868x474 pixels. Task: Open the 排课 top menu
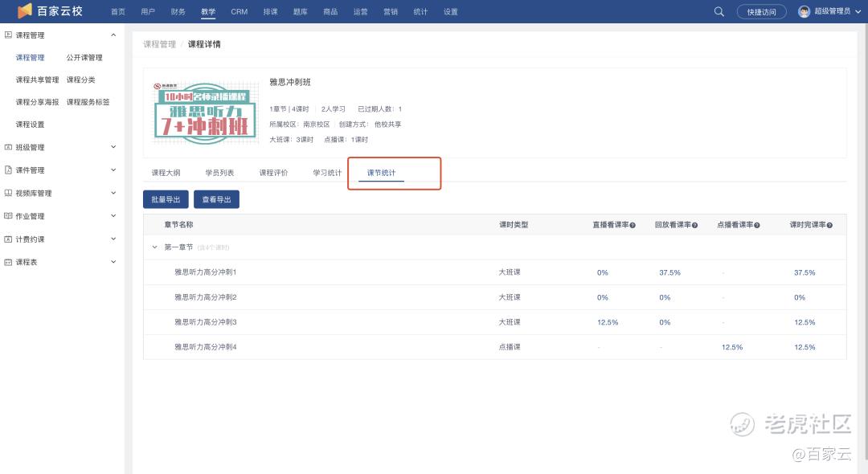[270, 11]
